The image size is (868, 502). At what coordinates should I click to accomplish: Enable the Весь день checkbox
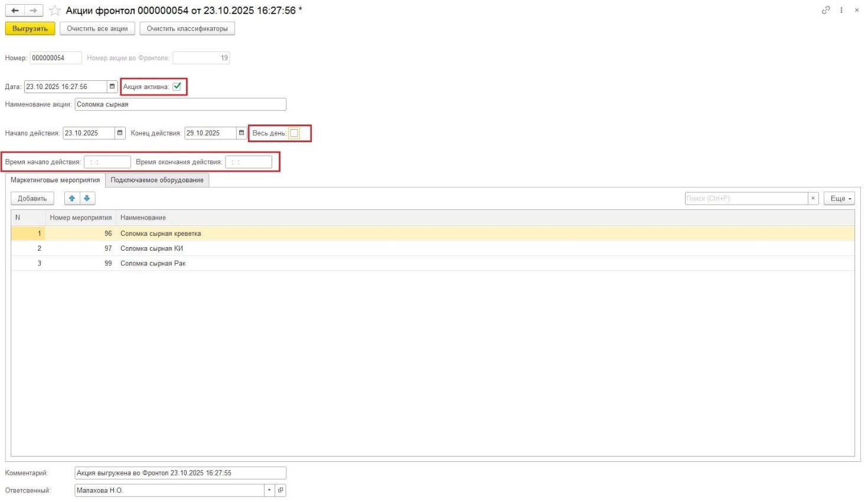[294, 133]
